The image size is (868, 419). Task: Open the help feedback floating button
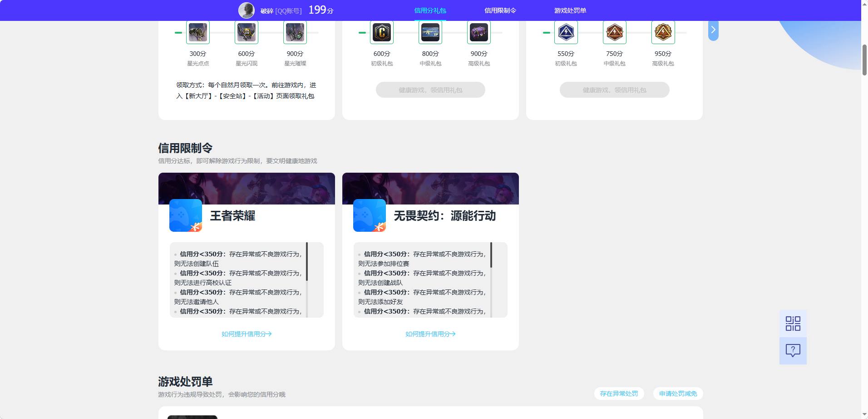[793, 351]
